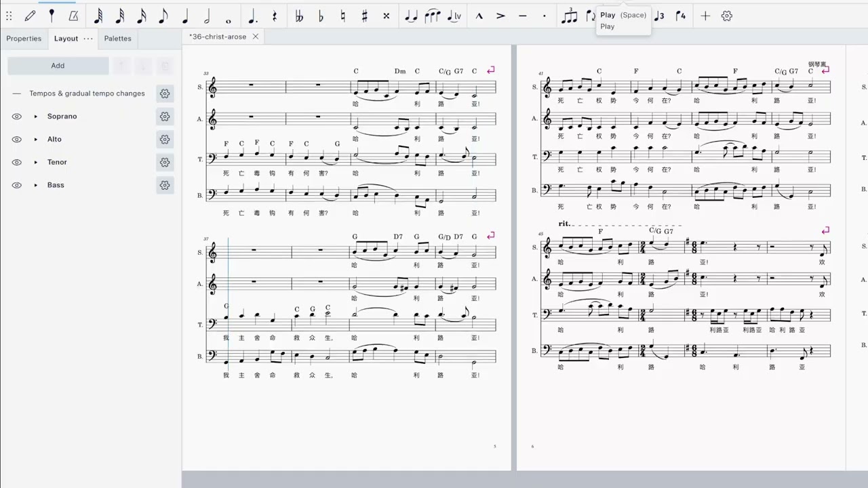Select the half note duration
The image size is (868, 488).
pos(207,16)
